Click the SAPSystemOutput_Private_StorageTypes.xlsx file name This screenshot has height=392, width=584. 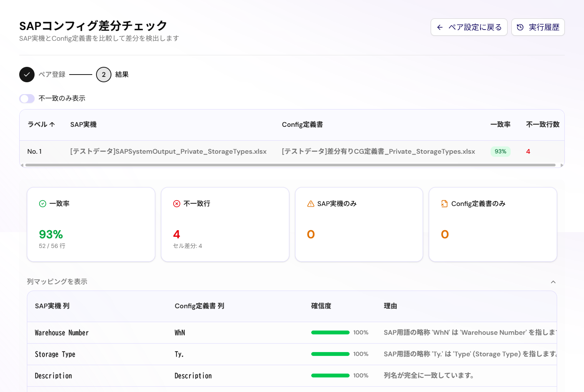[168, 151]
